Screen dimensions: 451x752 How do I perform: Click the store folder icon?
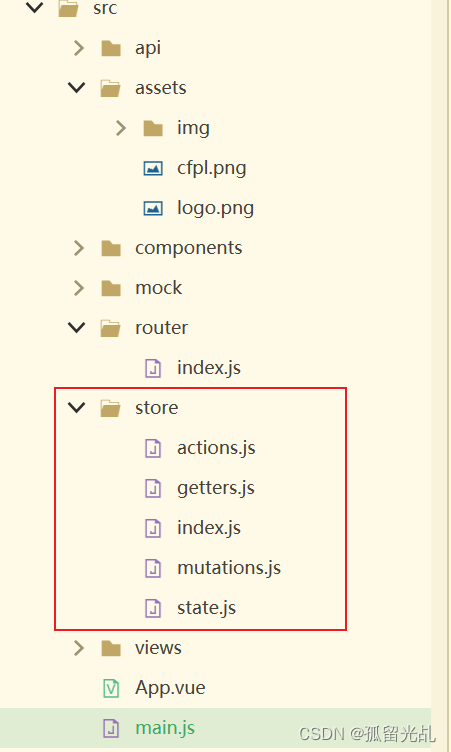pyautogui.click(x=111, y=408)
